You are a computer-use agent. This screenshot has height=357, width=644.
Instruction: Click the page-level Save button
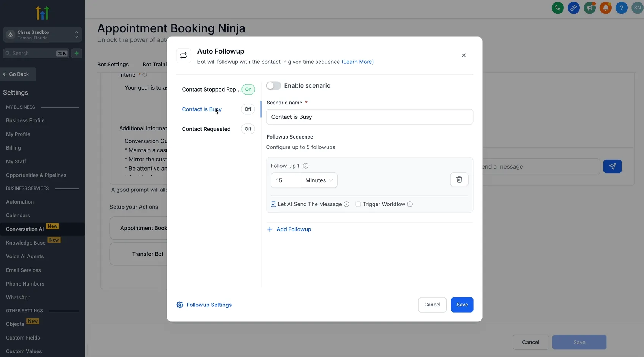click(579, 342)
